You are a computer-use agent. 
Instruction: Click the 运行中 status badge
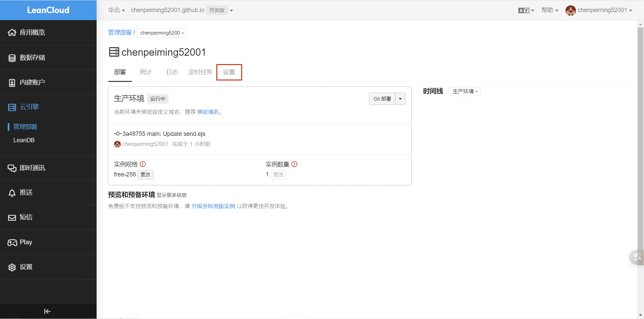158,99
